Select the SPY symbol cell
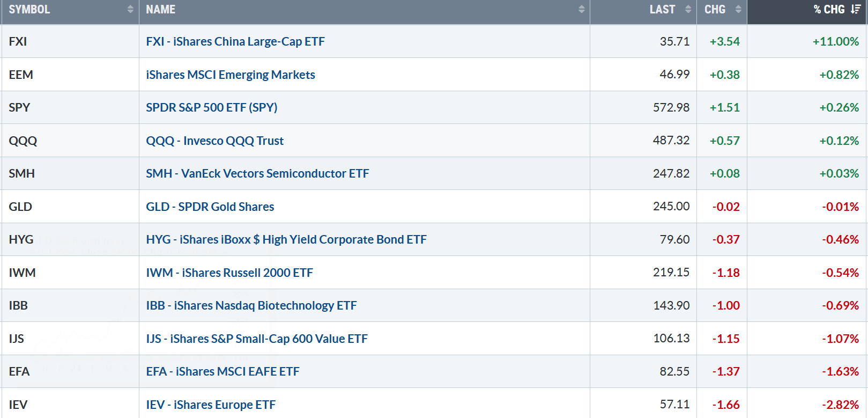This screenshot has height=418, width=868. [x=70, y=107]
